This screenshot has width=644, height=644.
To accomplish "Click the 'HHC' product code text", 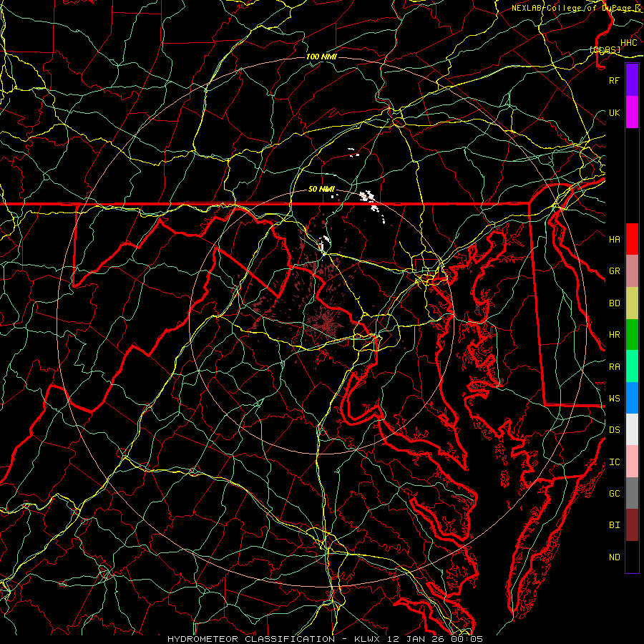I will (x=628, y=43).
